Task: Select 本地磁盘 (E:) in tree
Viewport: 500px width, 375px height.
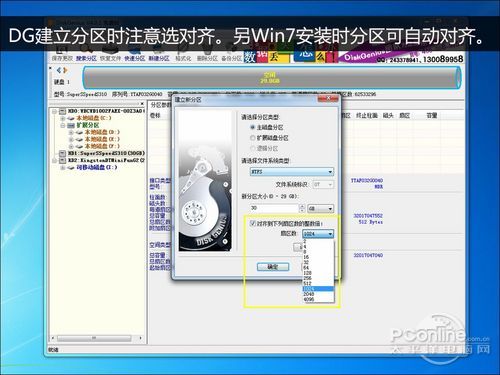Action: 102,139
